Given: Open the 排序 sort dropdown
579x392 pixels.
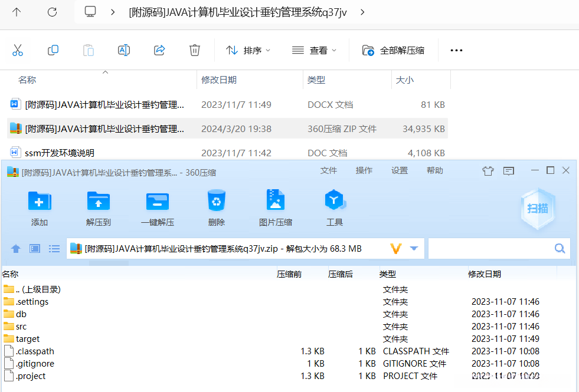Looking at the screenshot, I should [248, 50].
